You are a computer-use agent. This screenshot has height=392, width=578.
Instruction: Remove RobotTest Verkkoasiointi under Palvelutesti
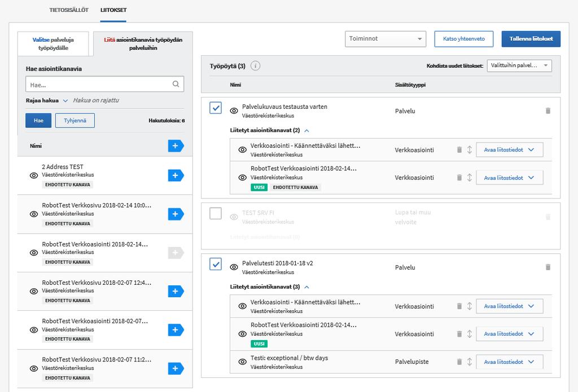[x=459, y=334]
